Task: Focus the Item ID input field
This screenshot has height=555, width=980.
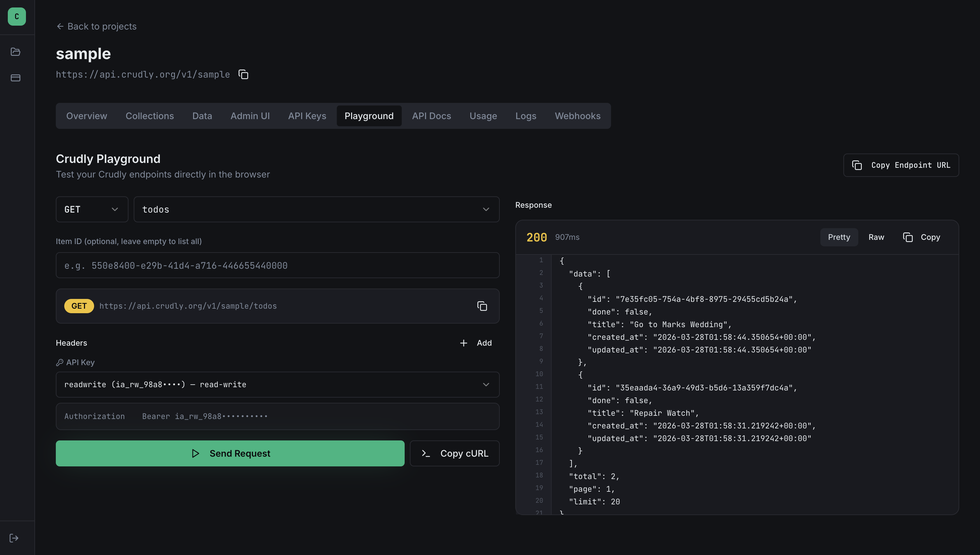Action: pyautogui.click(x=277, y=265)
